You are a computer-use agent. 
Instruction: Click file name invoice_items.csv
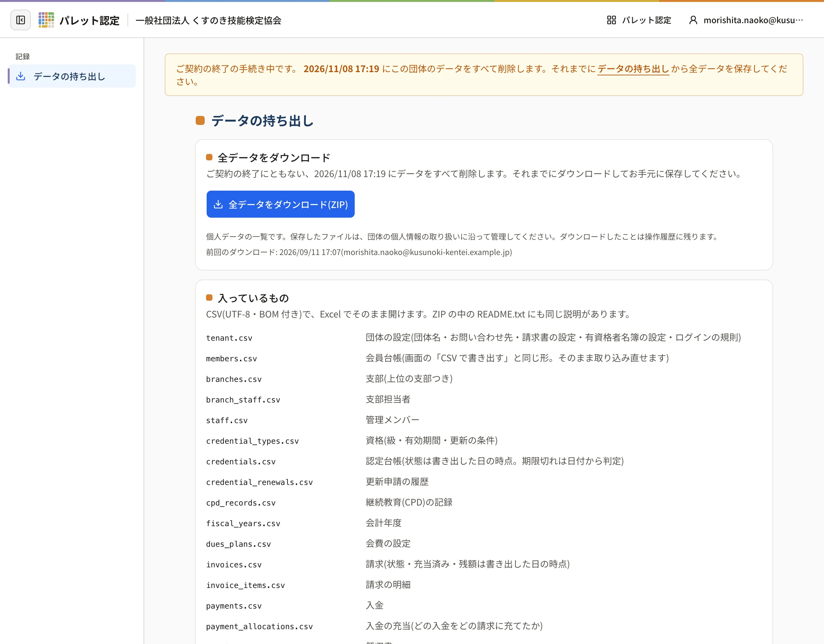pyautogui.click(x=245, y=585)
